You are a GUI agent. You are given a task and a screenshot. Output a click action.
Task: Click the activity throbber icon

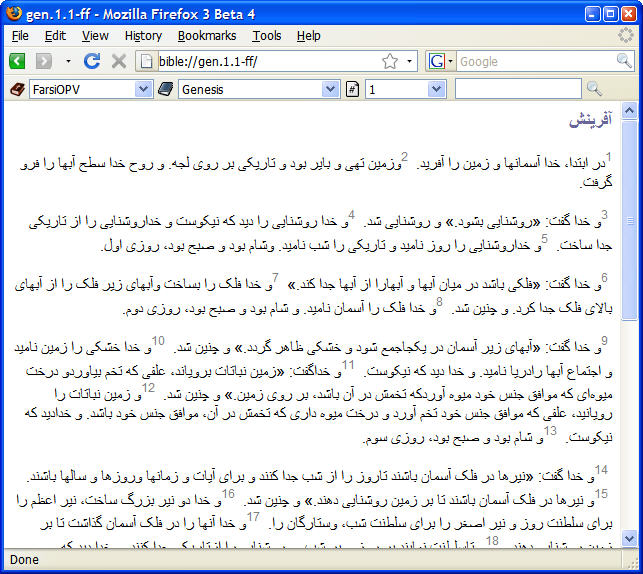point(626,35)
